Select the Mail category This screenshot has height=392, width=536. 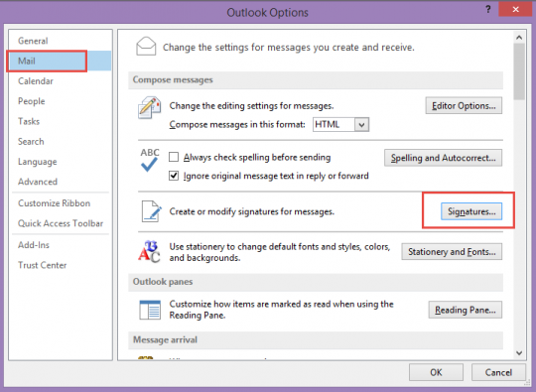[61, 61]
